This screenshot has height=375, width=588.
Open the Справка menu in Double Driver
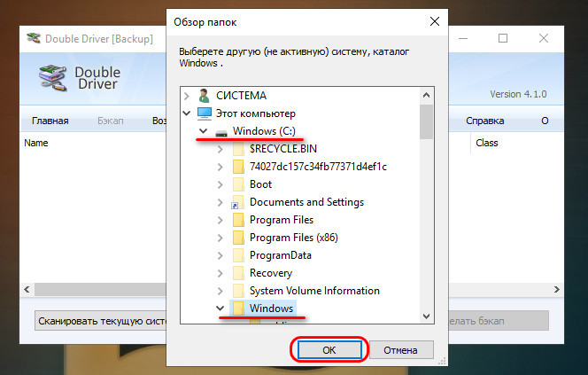(x=485, y=121)
